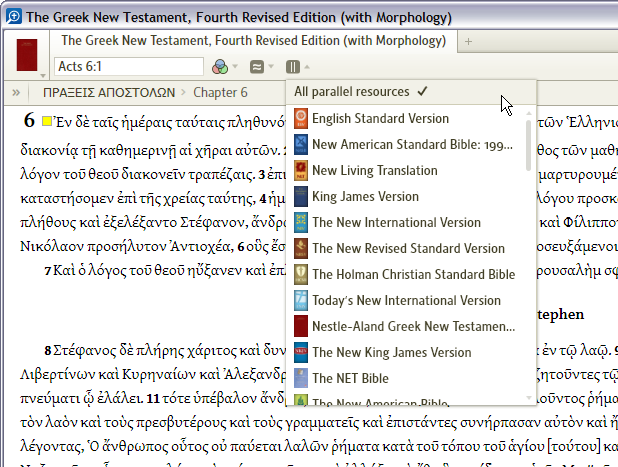Select New Living Translation

point(406,171)
